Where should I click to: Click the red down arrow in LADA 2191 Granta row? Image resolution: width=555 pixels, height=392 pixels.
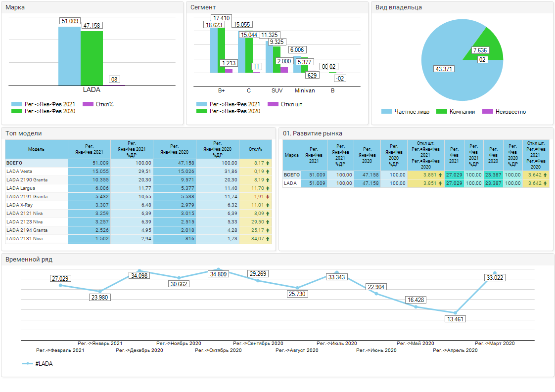(268, 197)
